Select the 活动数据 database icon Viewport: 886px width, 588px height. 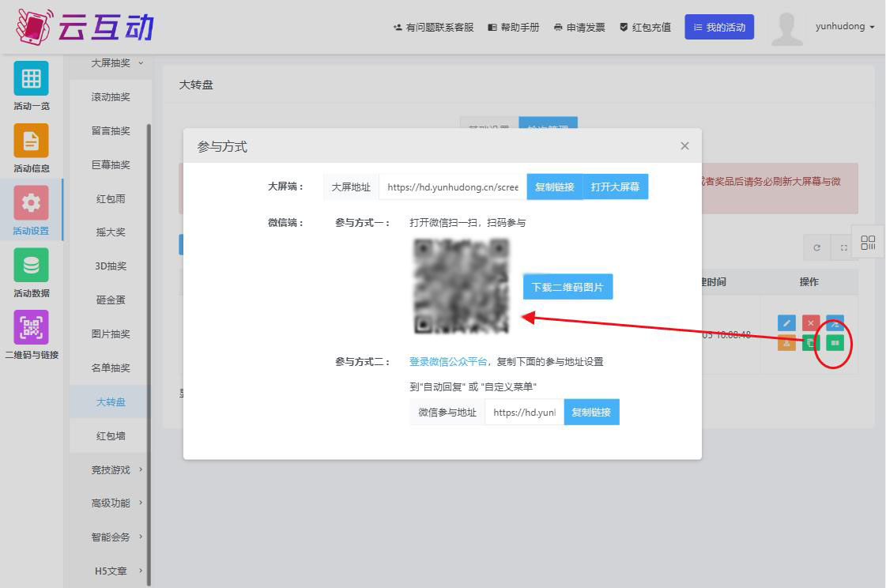[31, 266]
